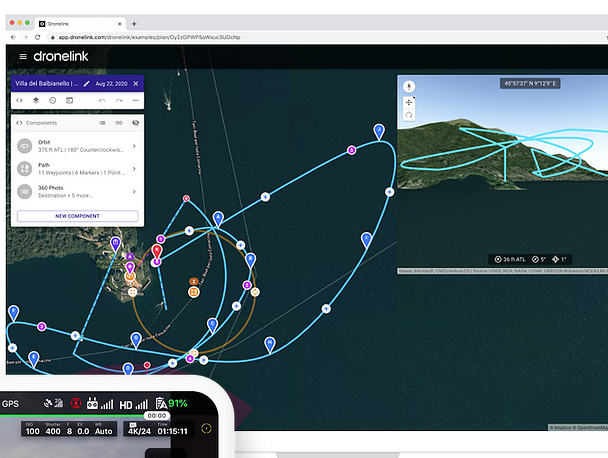Click the NEW COMPONENT button
Viewport: 608px width, 458px height.
(78, 216)
